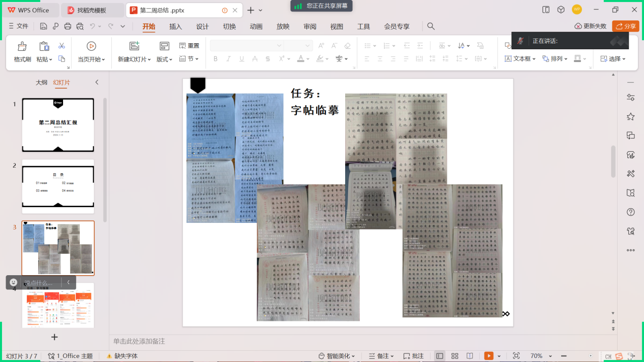Open the help question mark in right sidebar
Viewport: 644px width, 362px height.
tap(630, 212)
